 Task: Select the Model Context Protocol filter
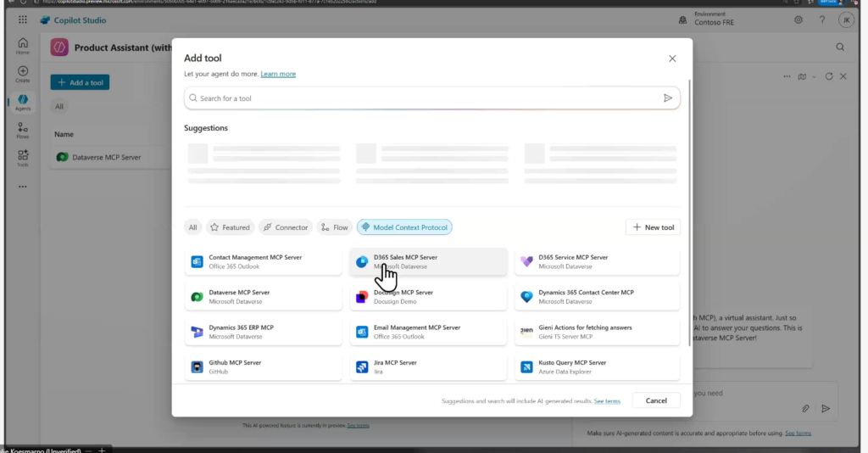point(404,227)
